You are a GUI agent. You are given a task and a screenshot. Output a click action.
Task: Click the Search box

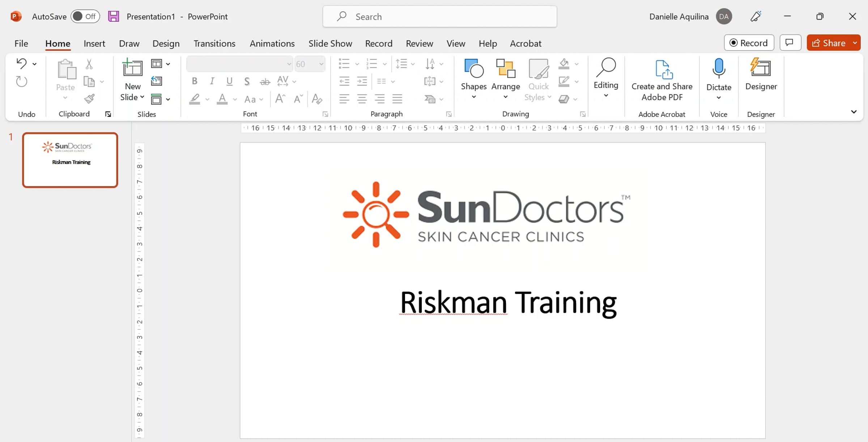coord(439,16)
